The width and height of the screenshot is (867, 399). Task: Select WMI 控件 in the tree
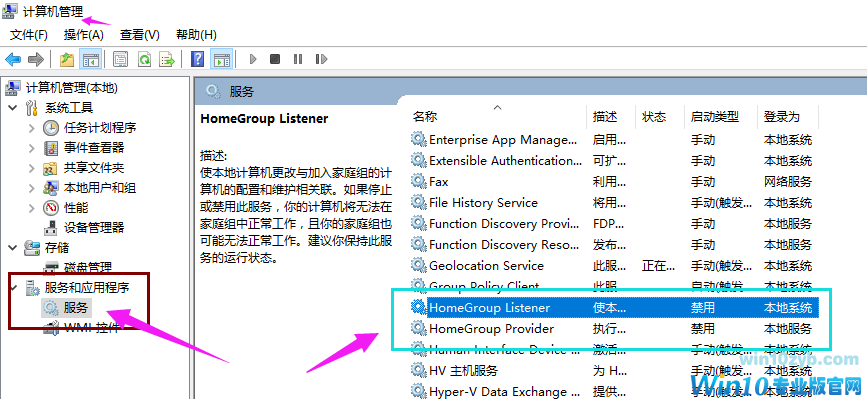point(91,328)
